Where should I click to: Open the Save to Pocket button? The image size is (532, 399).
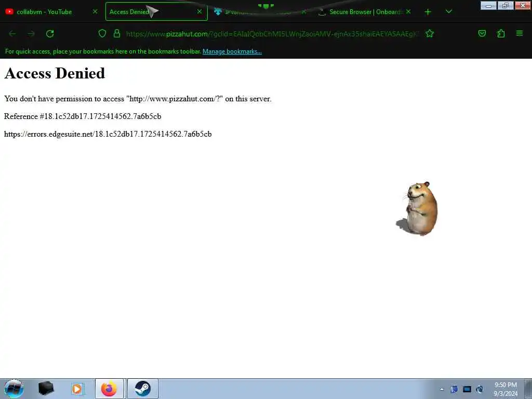point(482,34)
